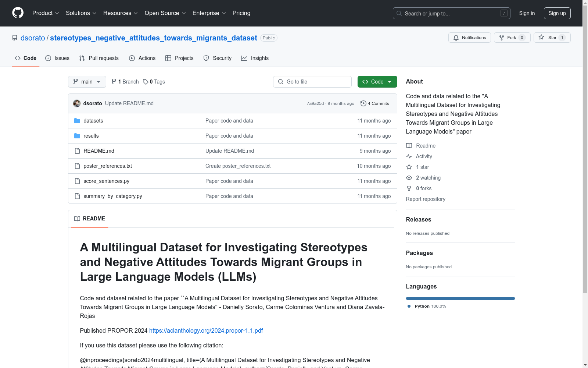Click the results folder icon

click(77, 136)
